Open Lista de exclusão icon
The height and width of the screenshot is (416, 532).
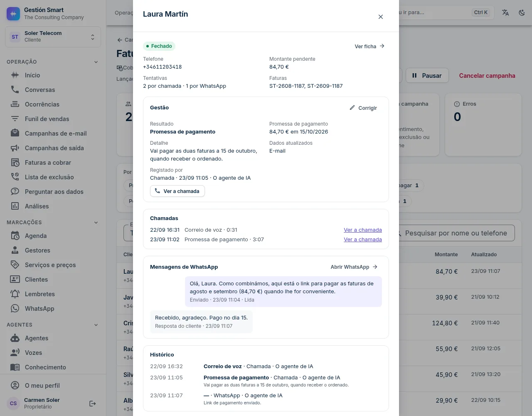tap(15, 177)
